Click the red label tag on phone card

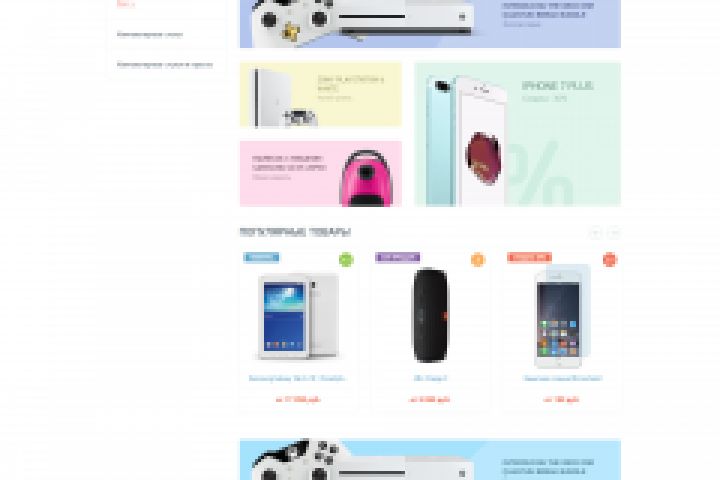click(529, 257)
